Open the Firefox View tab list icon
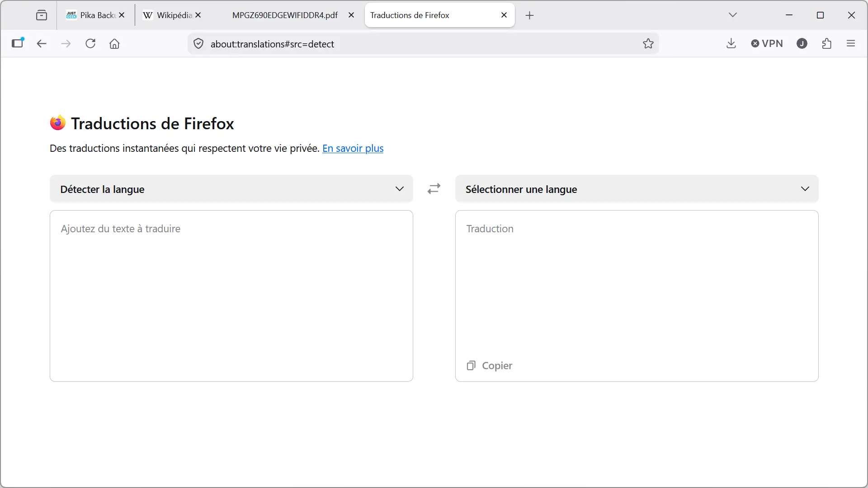The image size is (868, 488). (x=41, y=15)
